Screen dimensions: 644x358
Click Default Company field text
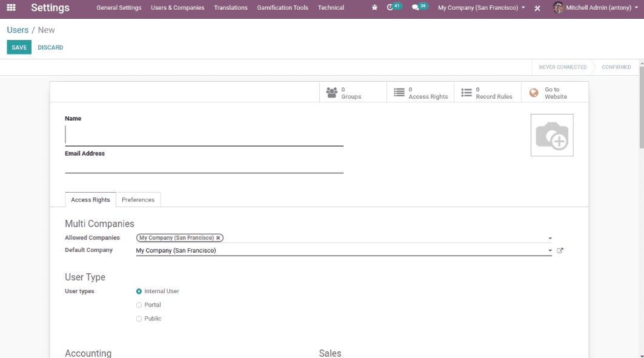(176, 250)
